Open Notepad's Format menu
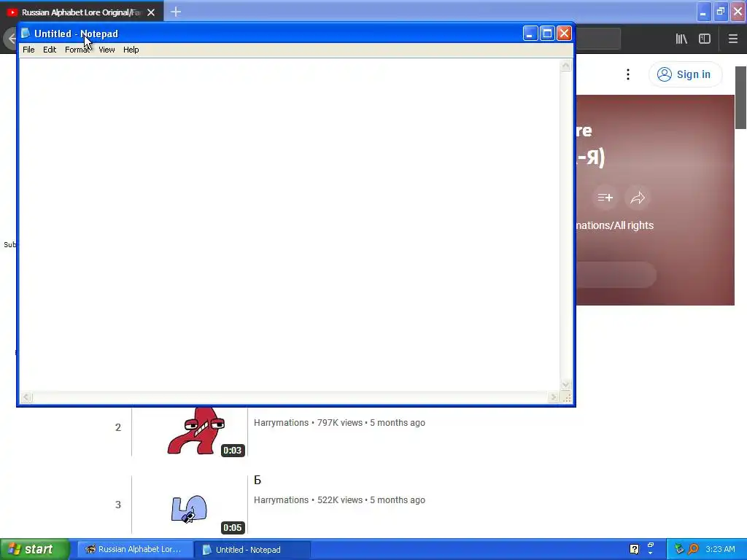The height and width of the screenshot is (560, 747). (77, 50)
